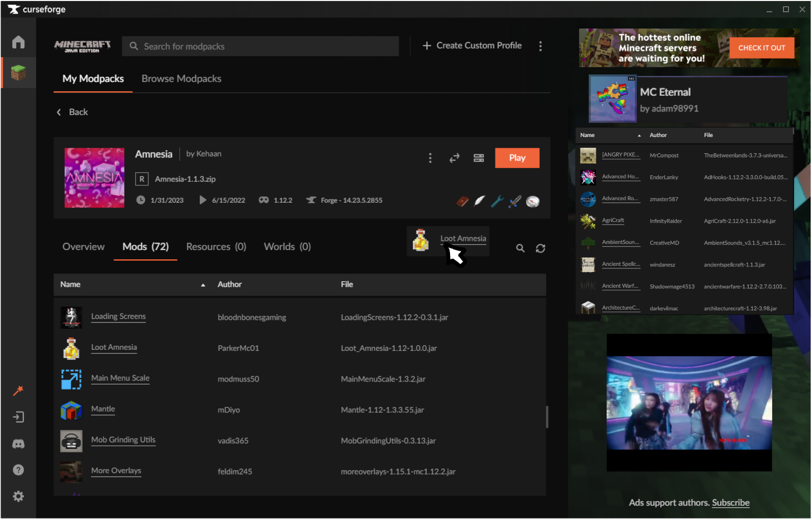The image size is (812, 519).
Task: Open the server icon beside Play
Action: click(x=479, y=158)
